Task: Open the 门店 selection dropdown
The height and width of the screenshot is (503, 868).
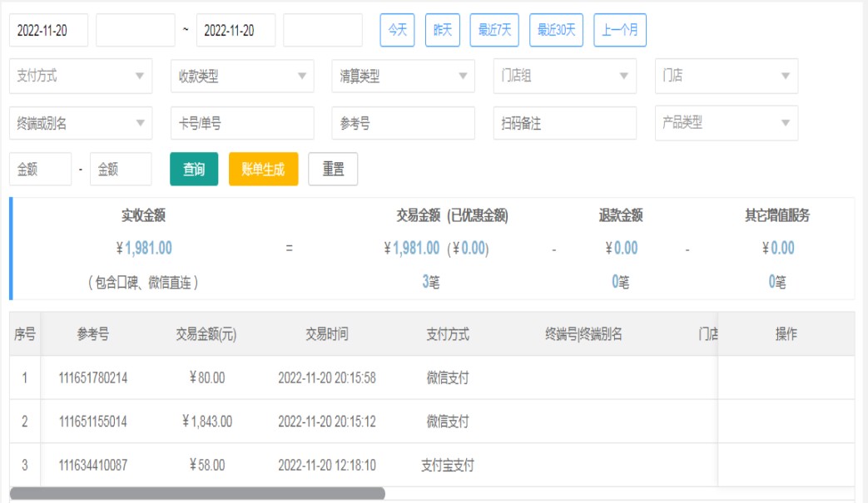Action: click(x=726, y=76)
